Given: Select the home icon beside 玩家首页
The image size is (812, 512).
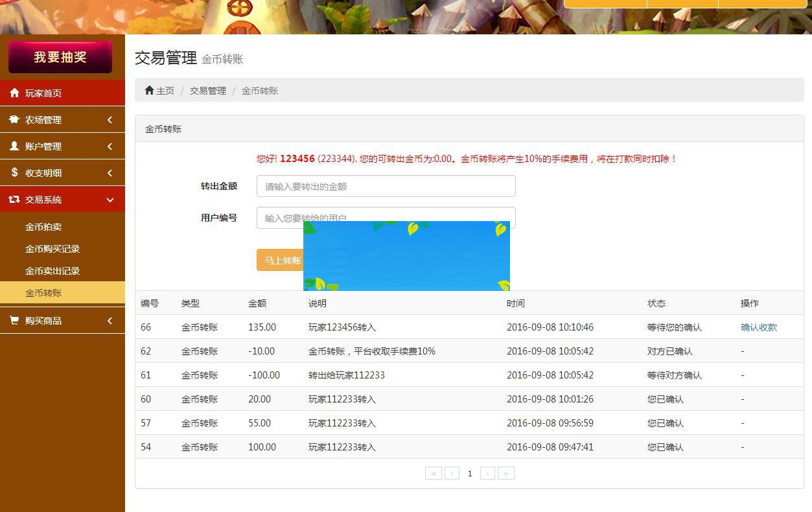Looking at the screenshot, I should point(15,93).
